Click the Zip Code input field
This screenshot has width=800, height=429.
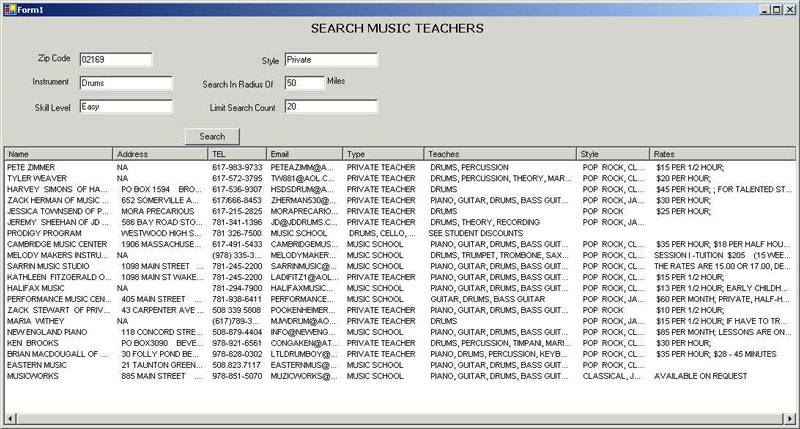[x=115, y=60]
